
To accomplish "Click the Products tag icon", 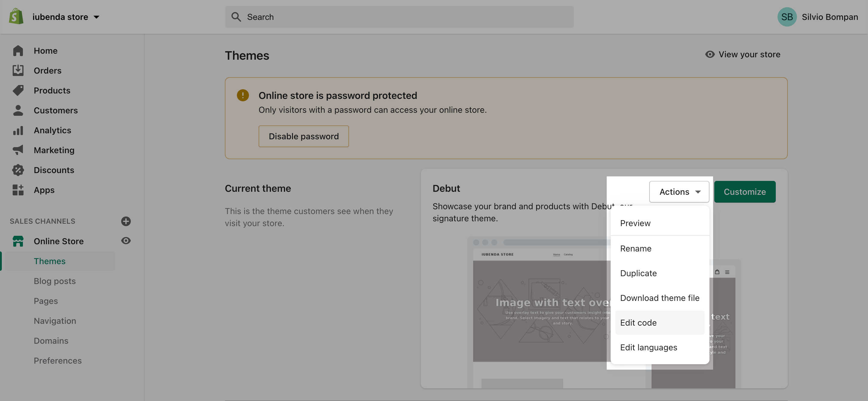I will [18, 90].
